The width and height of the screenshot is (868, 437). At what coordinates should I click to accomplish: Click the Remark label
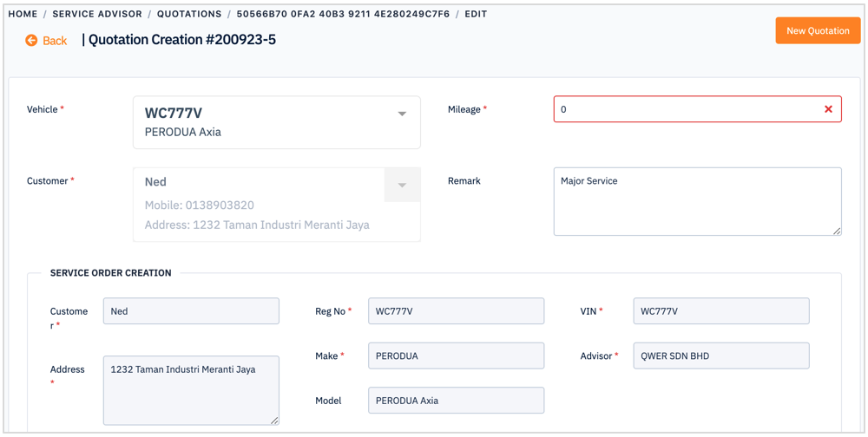click(x=464, y=181)
